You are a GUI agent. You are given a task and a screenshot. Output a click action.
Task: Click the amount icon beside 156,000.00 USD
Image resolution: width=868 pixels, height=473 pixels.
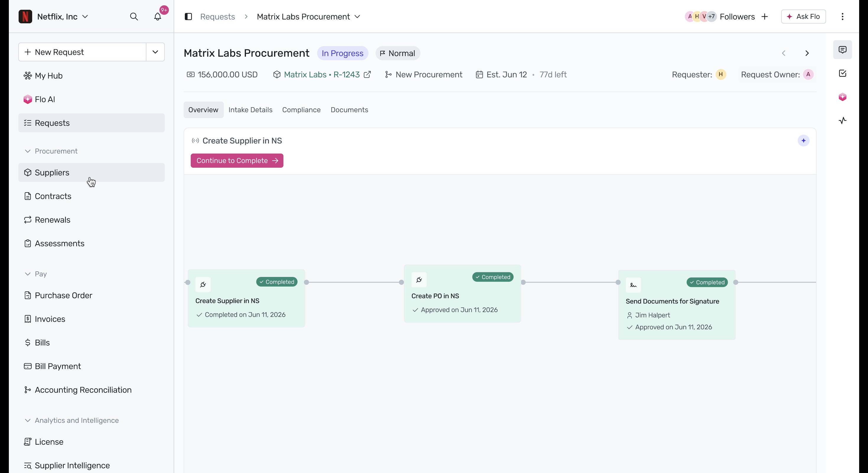[191, 74]
